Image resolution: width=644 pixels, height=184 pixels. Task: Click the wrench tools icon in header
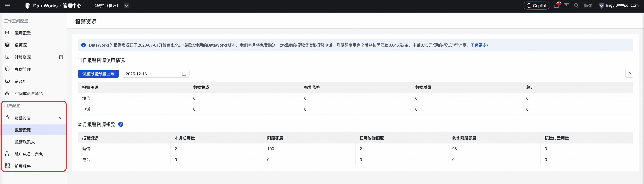[x=577, y=6]
